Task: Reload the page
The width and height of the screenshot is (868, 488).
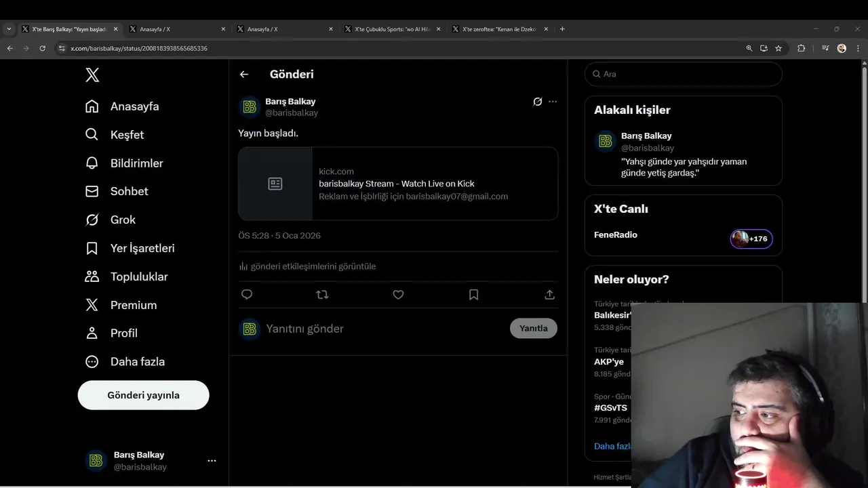Action: [42, 48]
